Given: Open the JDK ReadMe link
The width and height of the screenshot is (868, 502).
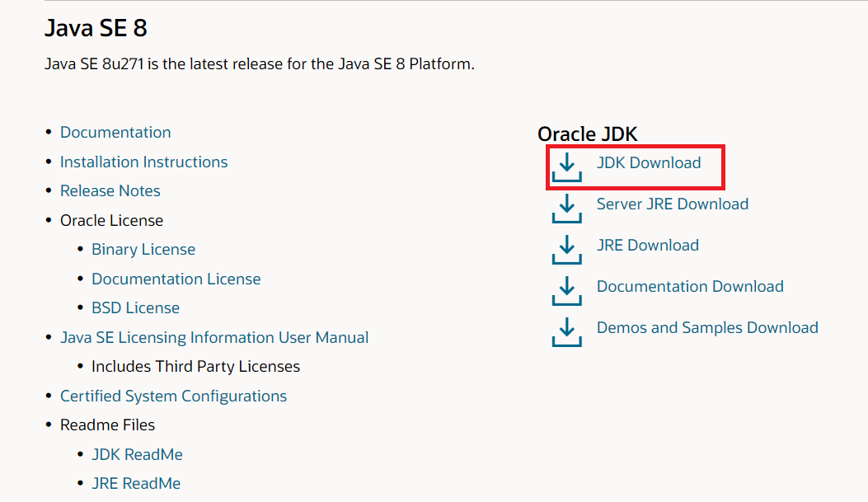Looking at the screenshot, I should pos(138,454).
